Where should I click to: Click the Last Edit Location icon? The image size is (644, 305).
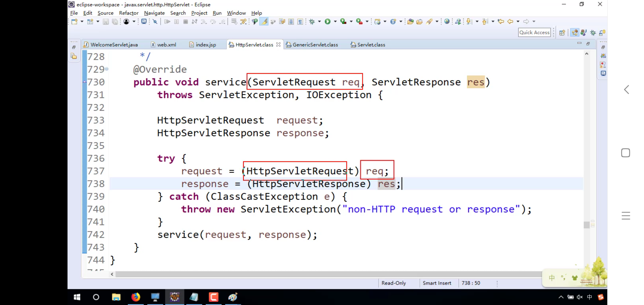[x=501, y=21]
